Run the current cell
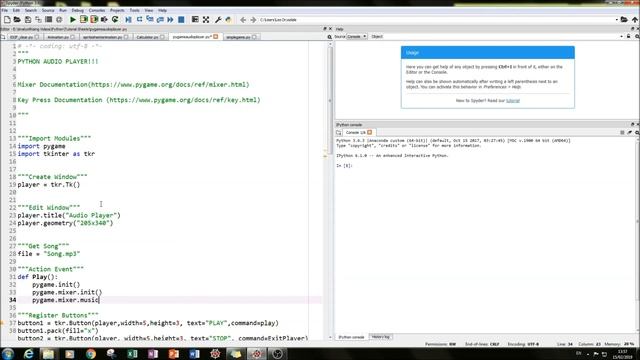640x360 pixels. point(84,20)
